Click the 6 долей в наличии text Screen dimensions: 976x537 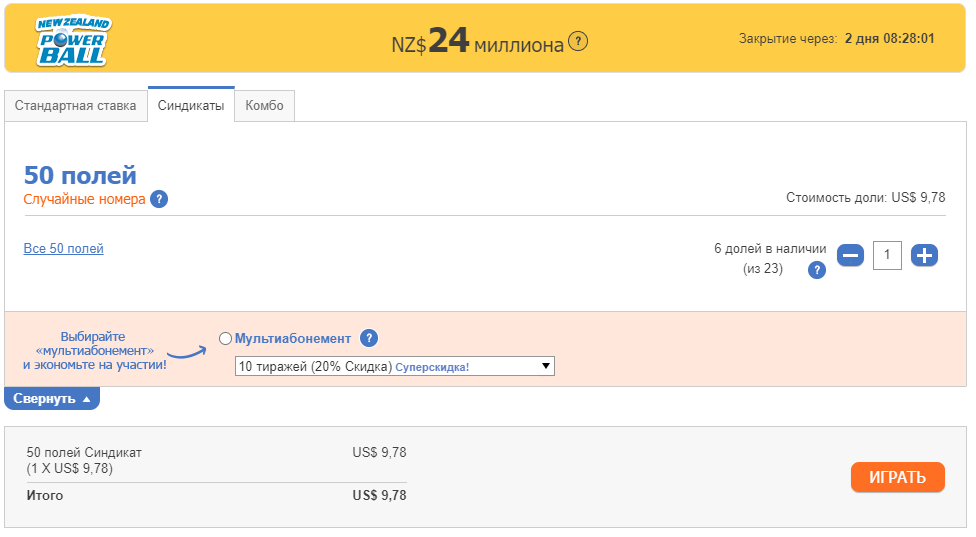770,249
